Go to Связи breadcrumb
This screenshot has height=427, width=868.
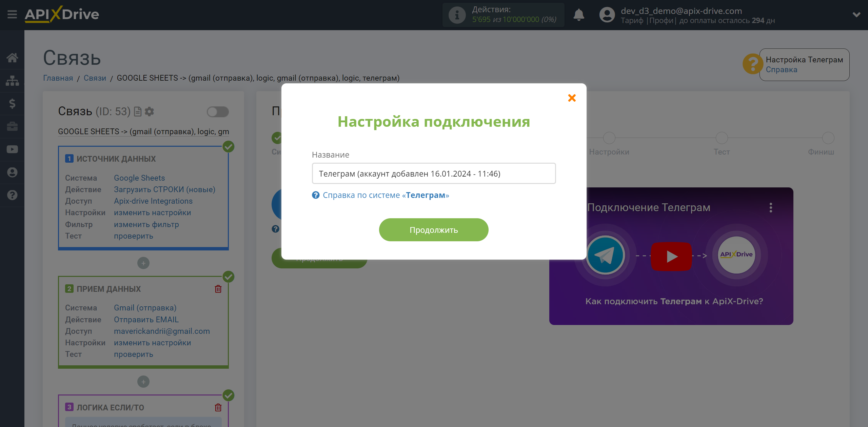(x=95, y=78)
